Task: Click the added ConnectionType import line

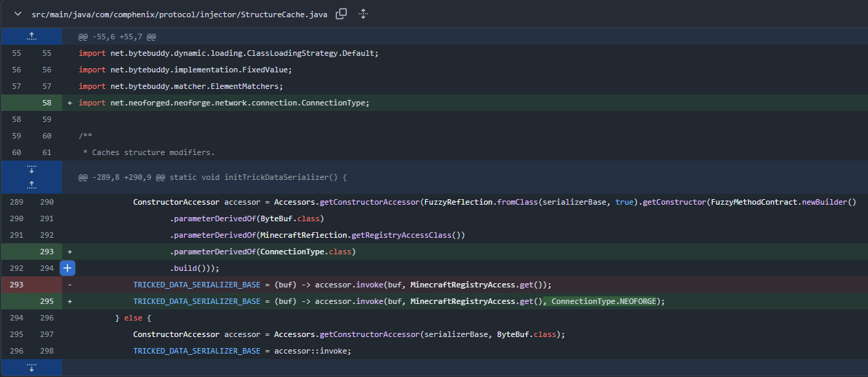Action: (x=224, y=103)
